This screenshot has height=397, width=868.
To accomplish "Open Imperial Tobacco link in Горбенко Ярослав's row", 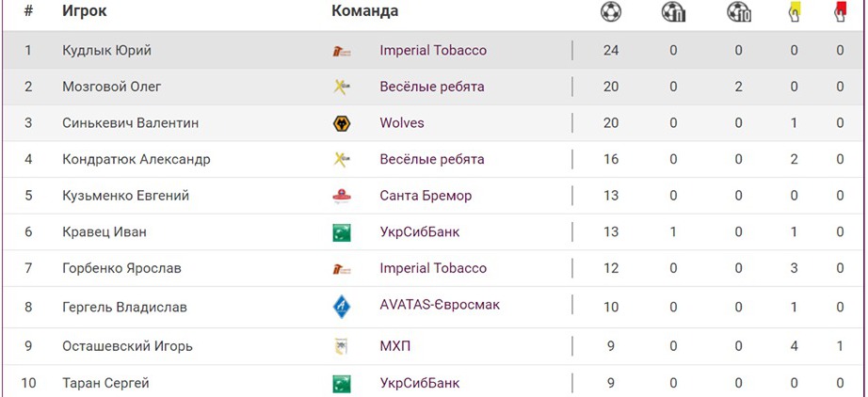I will click(433, 268).
